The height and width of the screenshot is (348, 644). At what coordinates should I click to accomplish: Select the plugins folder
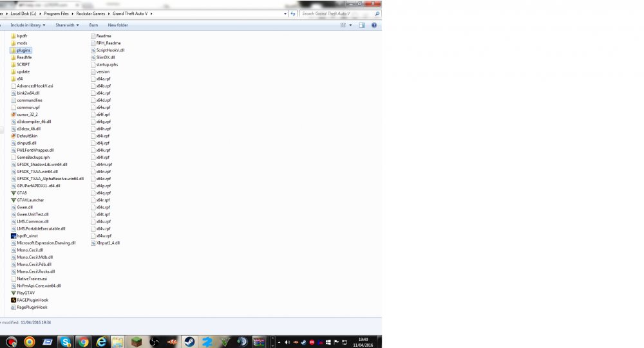pyautogui.click(x=21, y=50)
